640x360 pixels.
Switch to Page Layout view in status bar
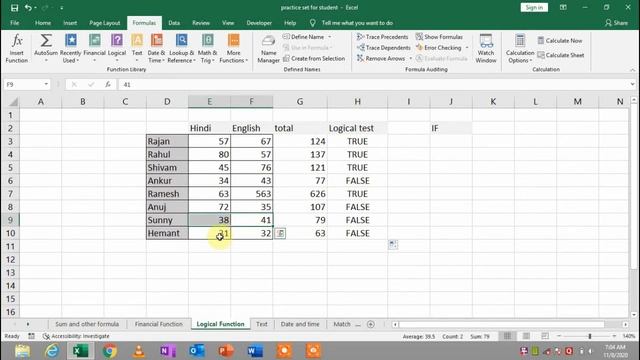coord(526,336)
